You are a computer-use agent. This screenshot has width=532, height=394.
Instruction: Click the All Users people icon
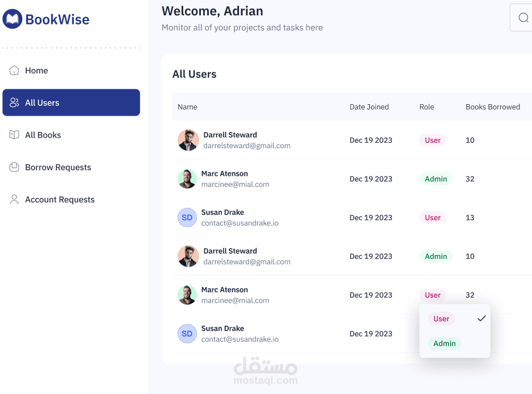click(14, 102)
